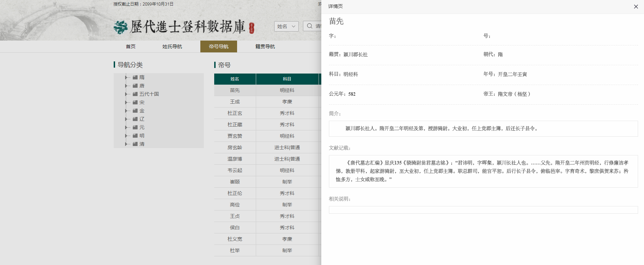The height and width of the screenshot is (265, 644).
Task: Click the 姓名 column header
Action: click(x=235, y=79)
